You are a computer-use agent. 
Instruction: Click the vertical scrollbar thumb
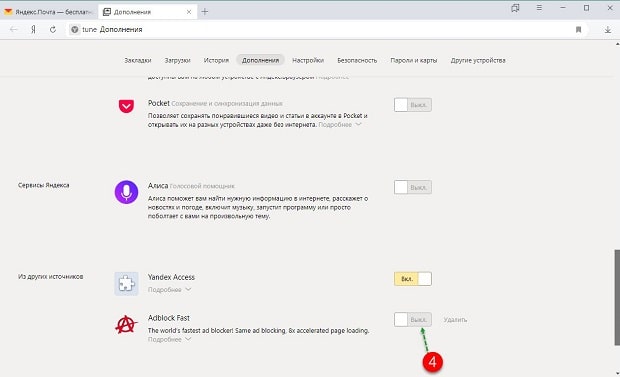[x=616, y=297]
